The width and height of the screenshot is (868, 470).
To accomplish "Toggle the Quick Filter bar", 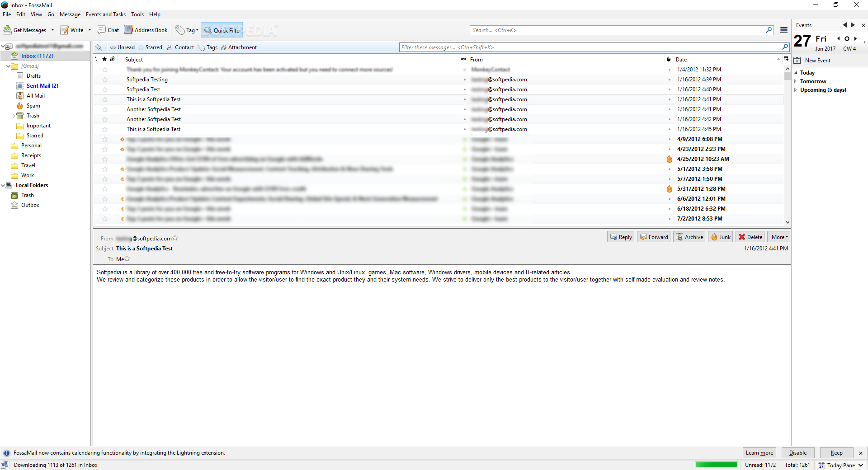I will [x=222, y=30].
